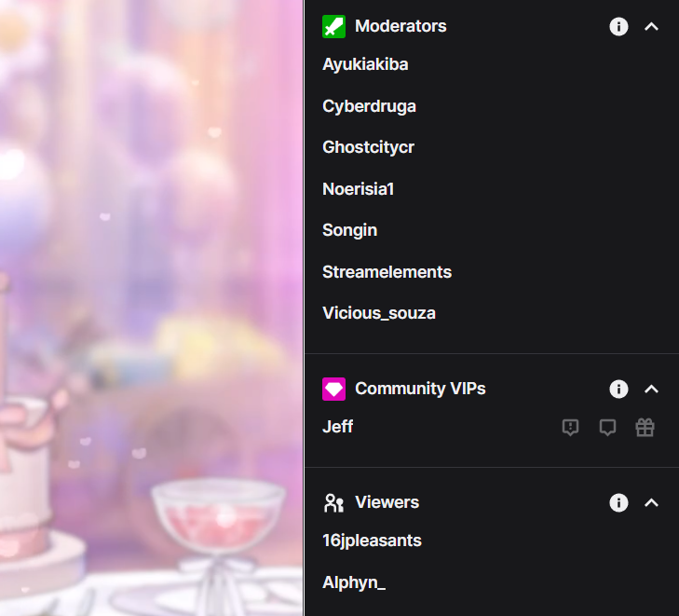Open Ghostcitycr's profile card
The image size is (679, 616).
368,147
